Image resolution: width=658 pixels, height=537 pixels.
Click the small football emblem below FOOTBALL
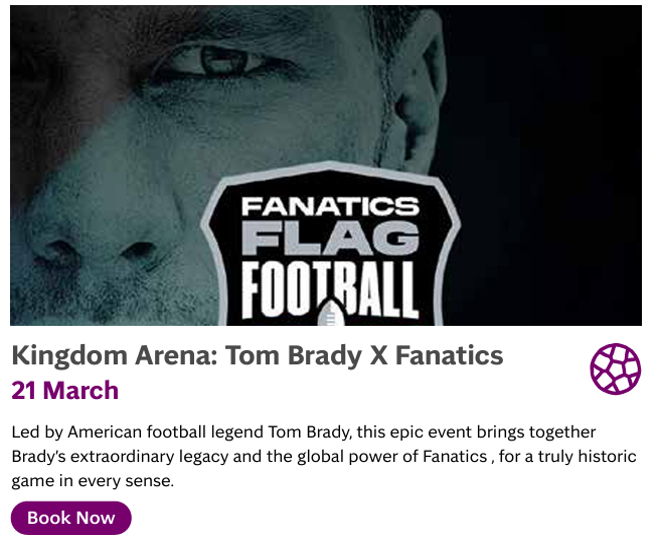click(x=329, y=314)
